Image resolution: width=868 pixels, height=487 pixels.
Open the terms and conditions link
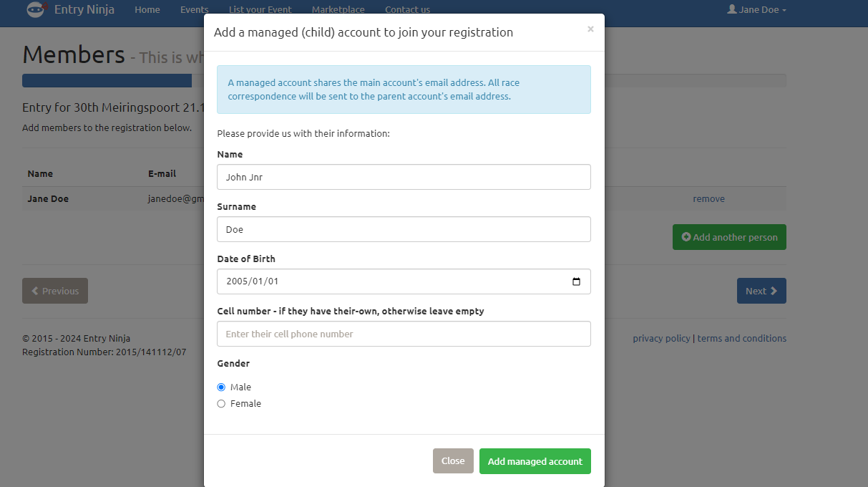tap(741, 339)
